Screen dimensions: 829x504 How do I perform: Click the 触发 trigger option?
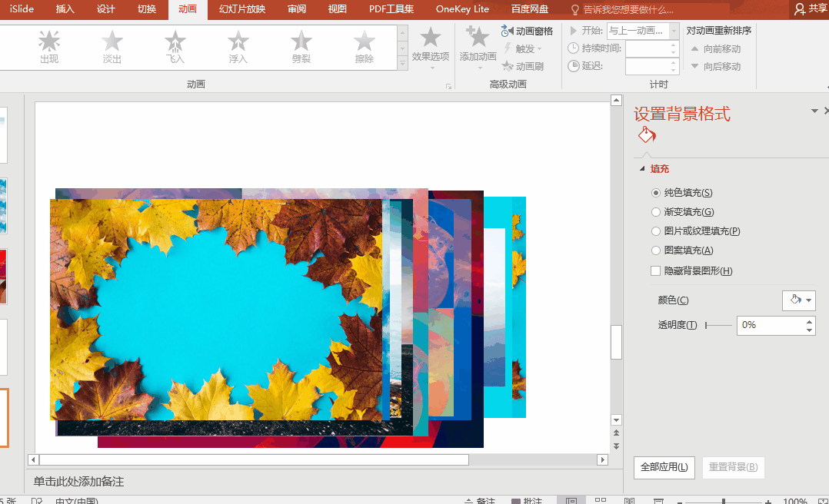(x=522, y=48)
